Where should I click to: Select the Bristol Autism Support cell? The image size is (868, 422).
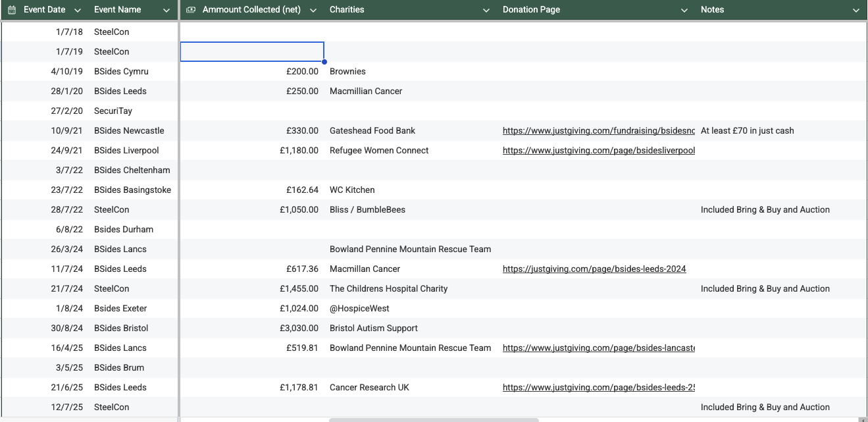point(412,329)
